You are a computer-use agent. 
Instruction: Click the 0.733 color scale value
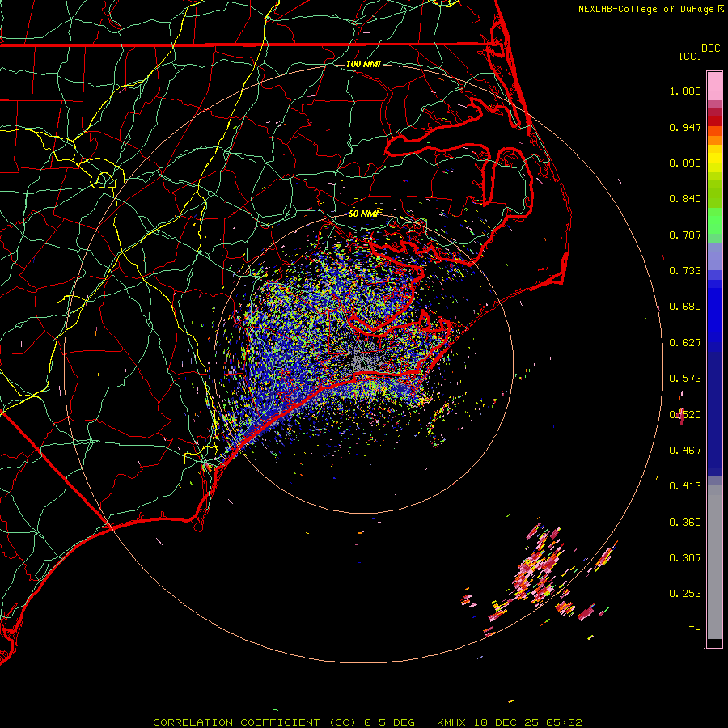pyautogui.click(x=685, y=271)
